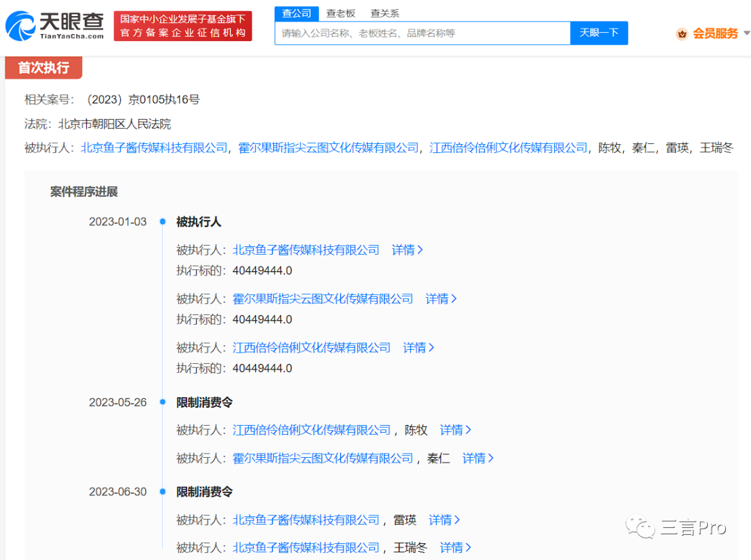Open 江西倍伶倍俐文化传媒有限公司 in the top 被执行人 list
751x560 pixels.
(508, 148)
